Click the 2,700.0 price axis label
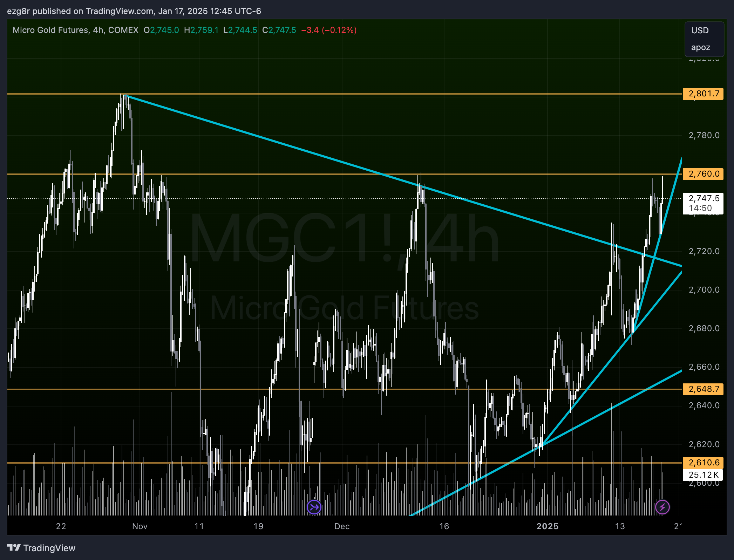734x560 pixels. click(704, 290)
